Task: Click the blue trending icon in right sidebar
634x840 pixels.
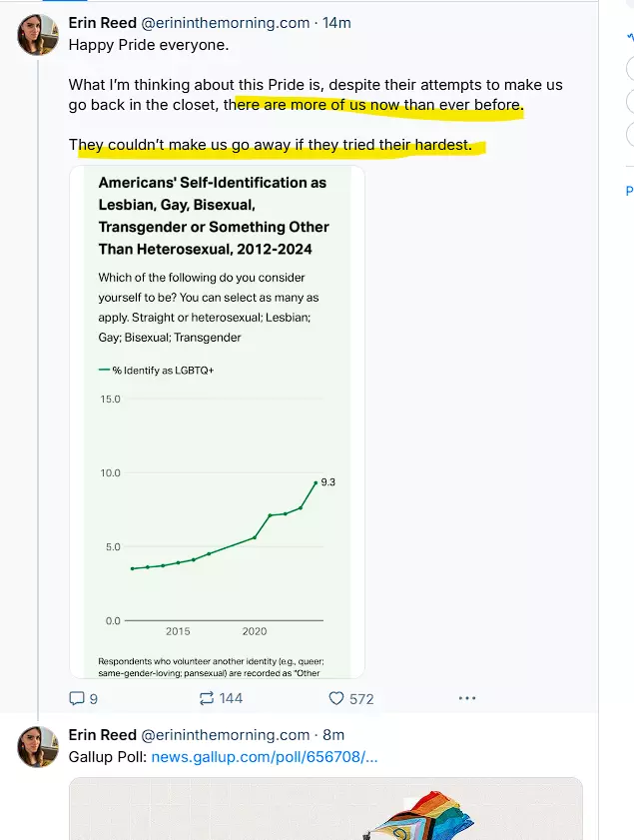Action: coord(629,37)
